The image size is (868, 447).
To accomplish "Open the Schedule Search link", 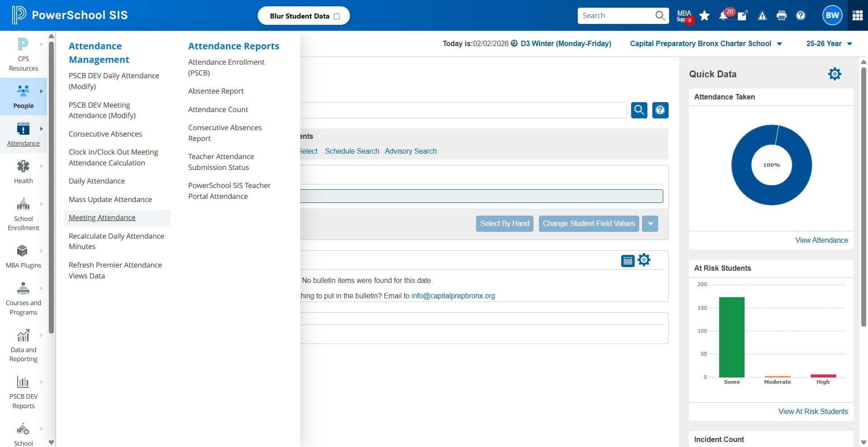I will [x=352, y=151].
